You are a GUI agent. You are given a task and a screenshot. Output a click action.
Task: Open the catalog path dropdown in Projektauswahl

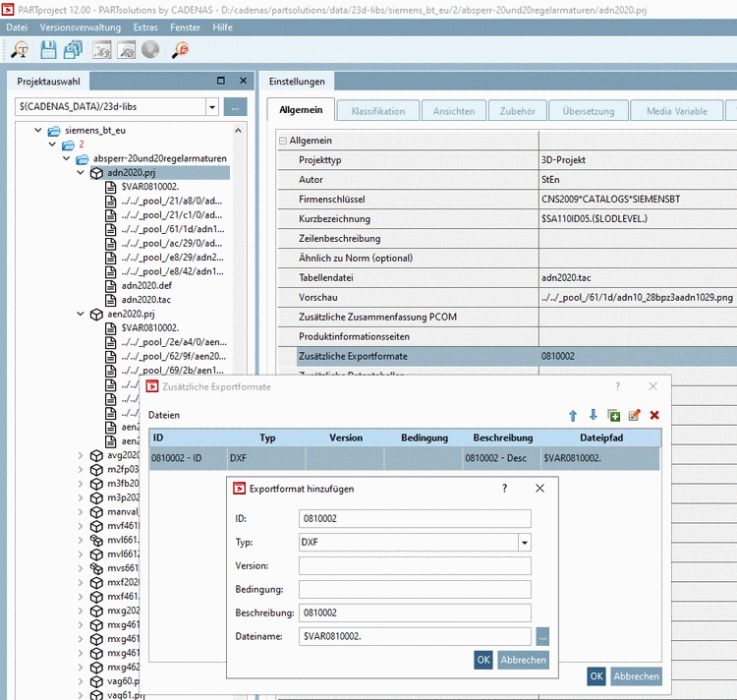212,106
